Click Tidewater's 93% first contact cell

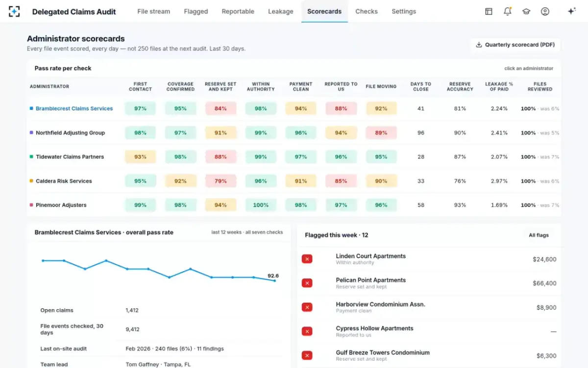[x=140, y=157]
